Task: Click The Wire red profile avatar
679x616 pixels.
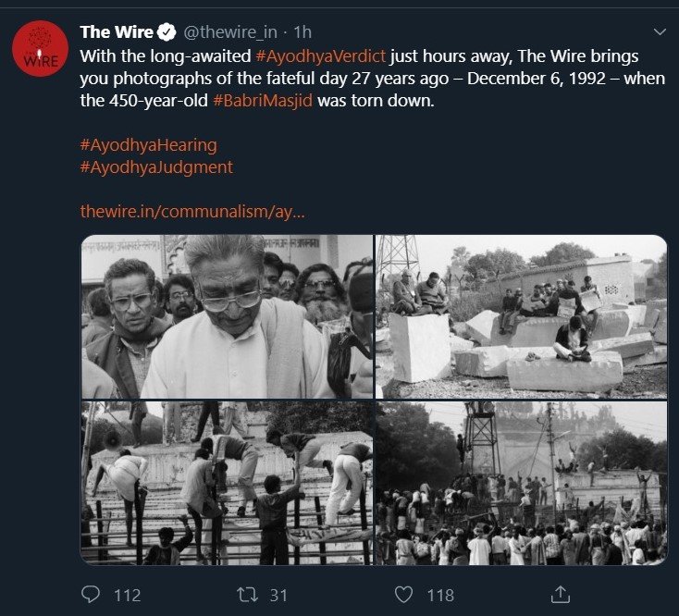Action: 41,49
